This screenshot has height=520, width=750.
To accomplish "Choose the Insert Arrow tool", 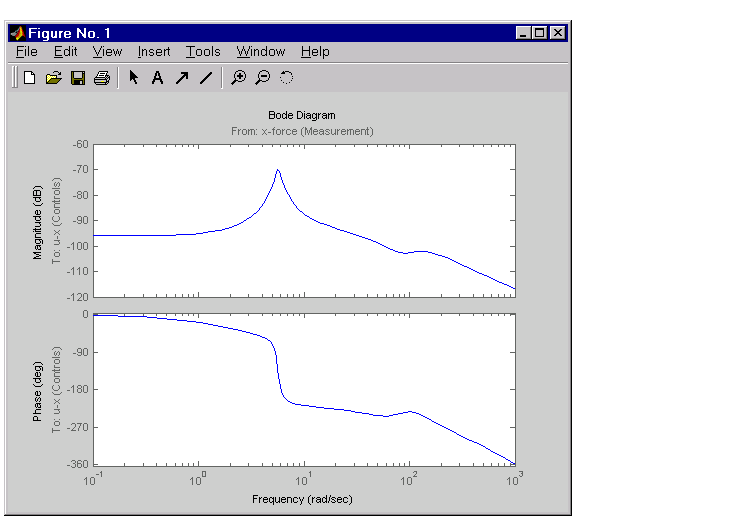I will pyautogui.click(x=181, y=77).
